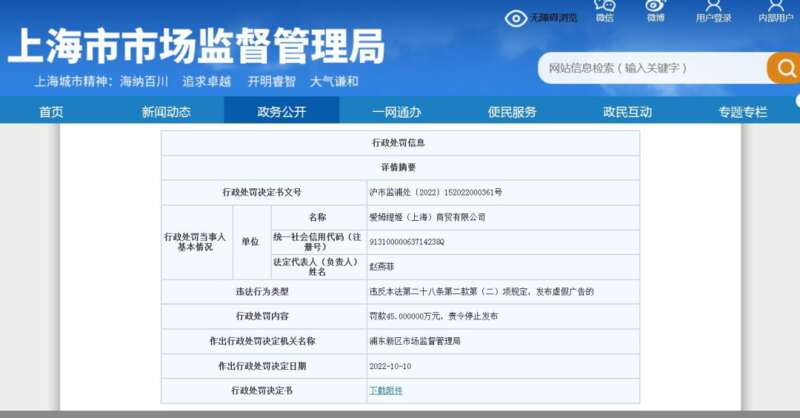Screen dimensions: 800x418
Task: Click the 法定代表人 label cell
Action: [318, 266]
